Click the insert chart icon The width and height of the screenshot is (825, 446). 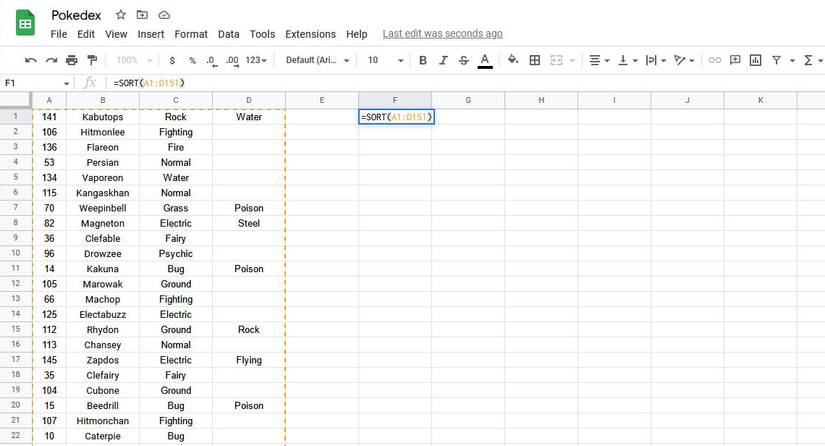tap(755, 60)
